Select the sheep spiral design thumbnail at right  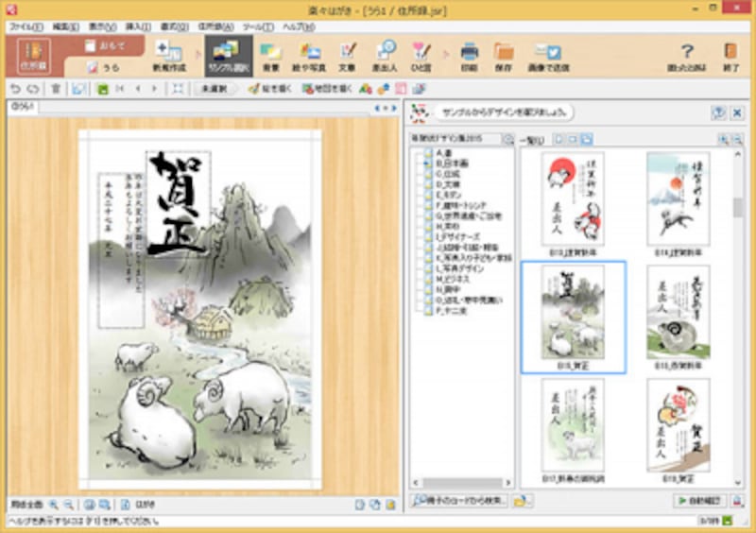pos(678,312)
